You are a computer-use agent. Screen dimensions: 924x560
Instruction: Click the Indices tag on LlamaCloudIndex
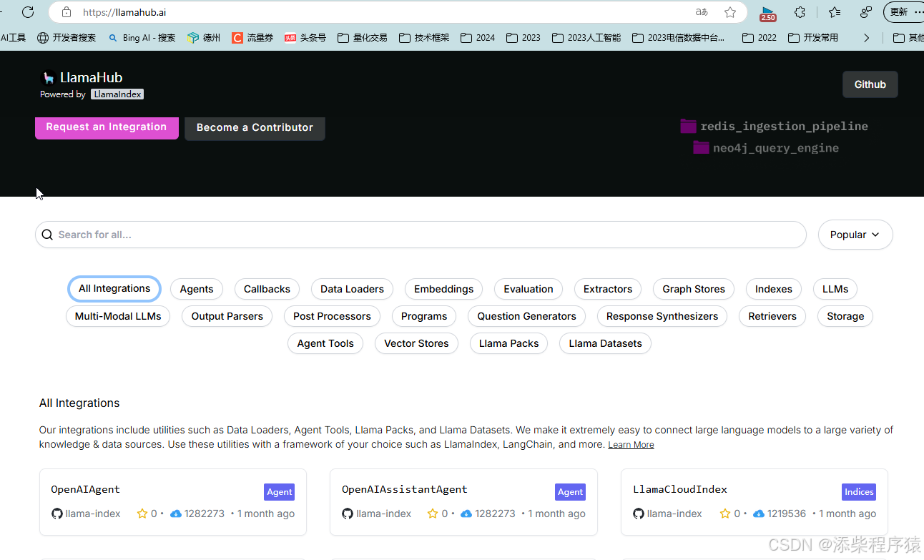(859, 492)
